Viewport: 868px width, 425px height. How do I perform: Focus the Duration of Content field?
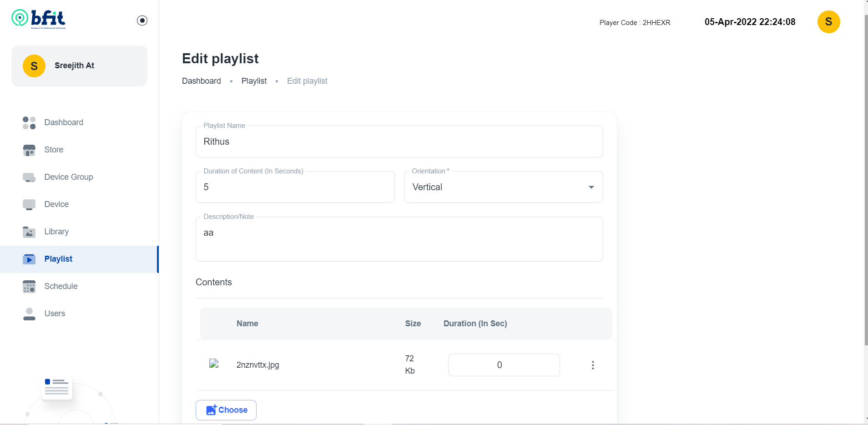(x=295, y=187)
